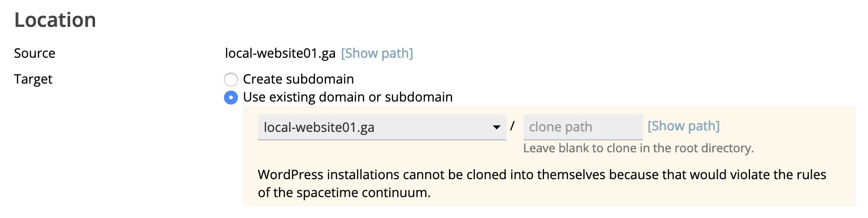The image size is (868, 218).
Task: Select the Use existing domain radio button
Action: pyautogui.click(x=231, y=98)
